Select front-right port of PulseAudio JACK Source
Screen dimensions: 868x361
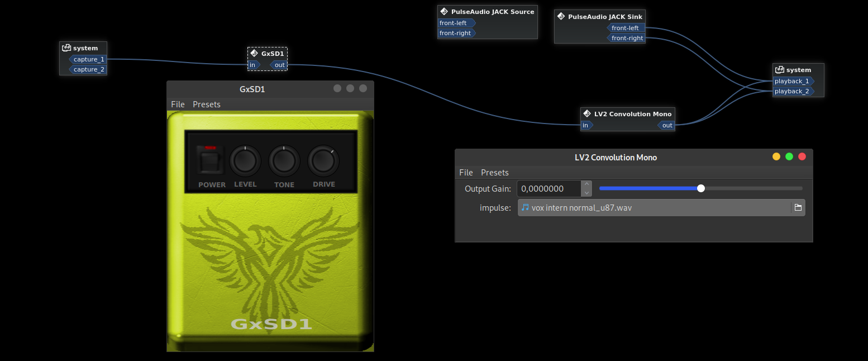pyautogui.click(x=456, y=33)
